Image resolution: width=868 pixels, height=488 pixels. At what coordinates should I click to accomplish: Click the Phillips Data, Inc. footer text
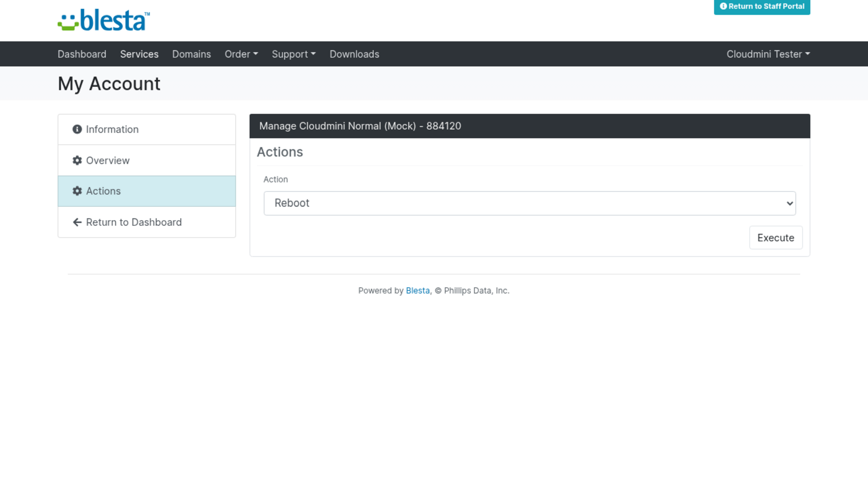coord(476,291)
